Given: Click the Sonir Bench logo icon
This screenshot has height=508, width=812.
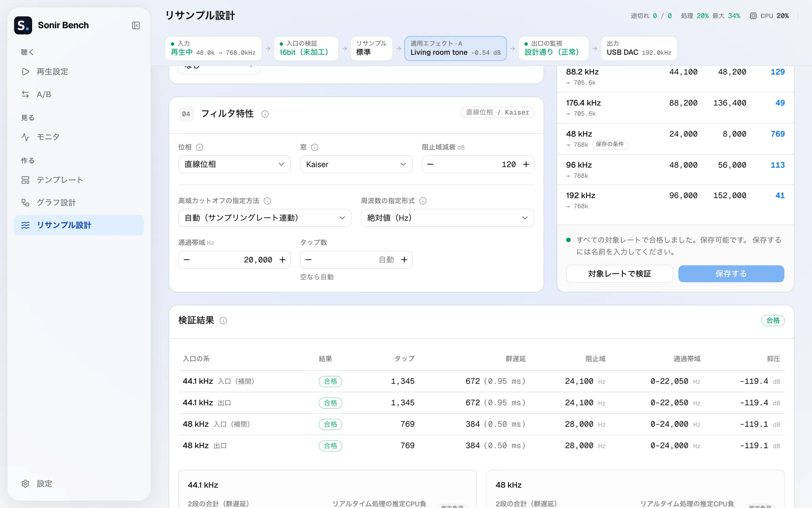Looking at the screenshot, I should (23, 25).
